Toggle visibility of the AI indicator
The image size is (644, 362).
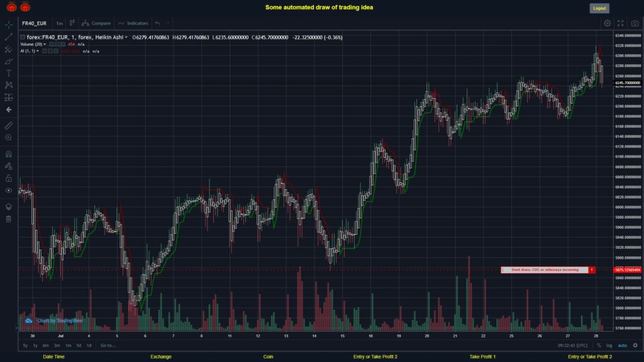[45, 52]
